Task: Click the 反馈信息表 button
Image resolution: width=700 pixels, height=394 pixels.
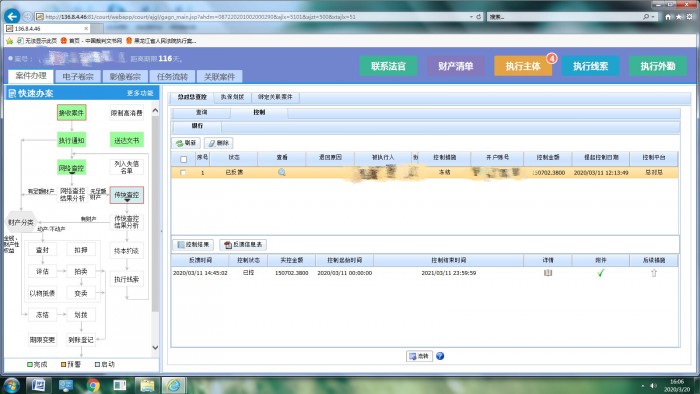Action: (243, 245)
